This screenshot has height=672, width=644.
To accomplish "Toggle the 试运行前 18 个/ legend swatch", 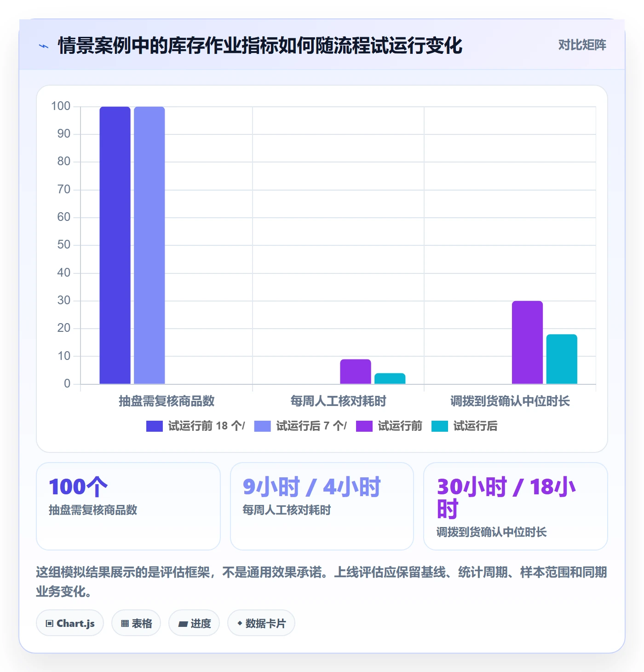I will pos(155,426).
